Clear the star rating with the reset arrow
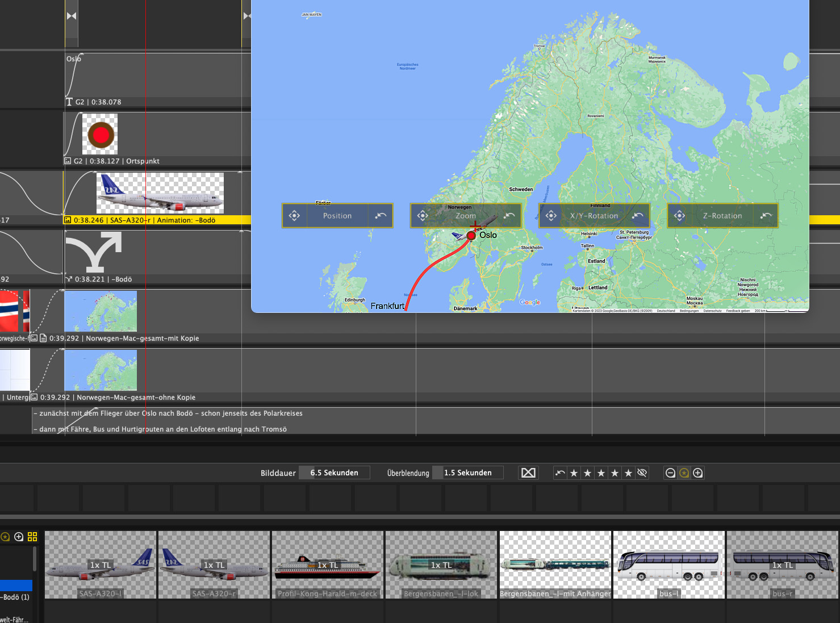Viewport: 840px width, 623px height. [561, 473]
